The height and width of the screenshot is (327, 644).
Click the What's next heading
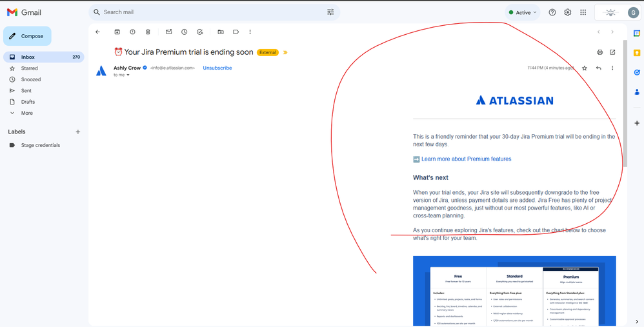point(430,177)
